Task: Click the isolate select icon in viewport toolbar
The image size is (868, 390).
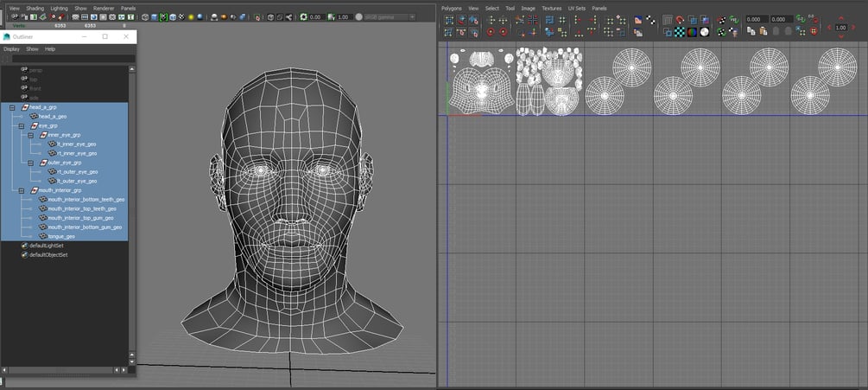Action: pyautogui.click(x=257, y=16)
